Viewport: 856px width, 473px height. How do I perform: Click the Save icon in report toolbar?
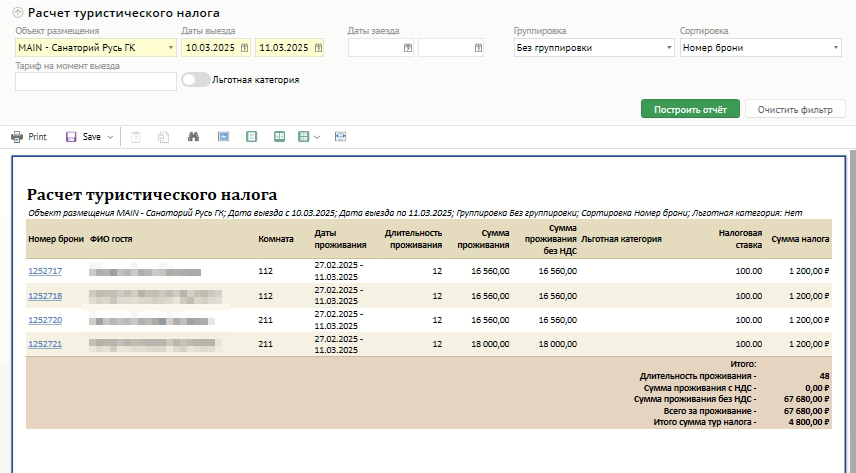[x=71, y=136]
